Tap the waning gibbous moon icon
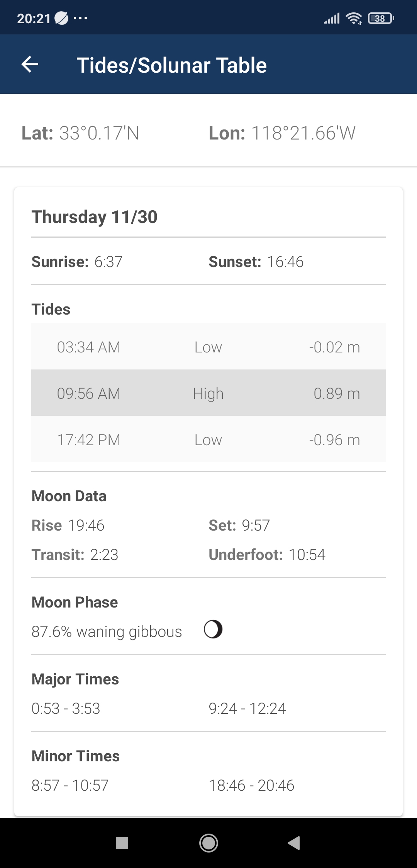Viewport: 417px width, 868px height. [x=213, y=629]
